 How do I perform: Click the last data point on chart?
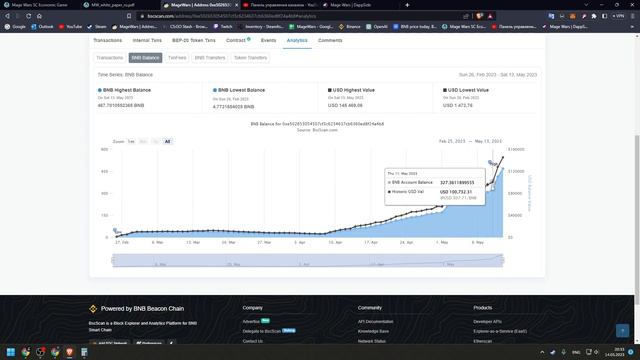[503, 157]
